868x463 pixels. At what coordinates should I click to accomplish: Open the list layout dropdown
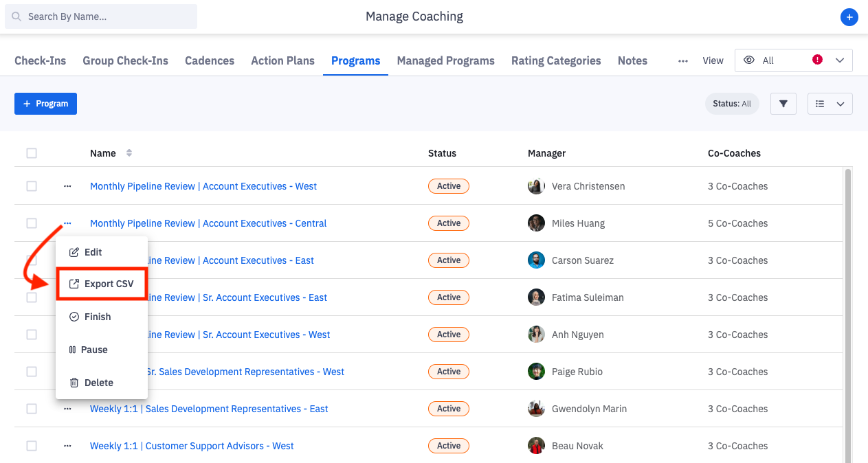pos(830,104)
